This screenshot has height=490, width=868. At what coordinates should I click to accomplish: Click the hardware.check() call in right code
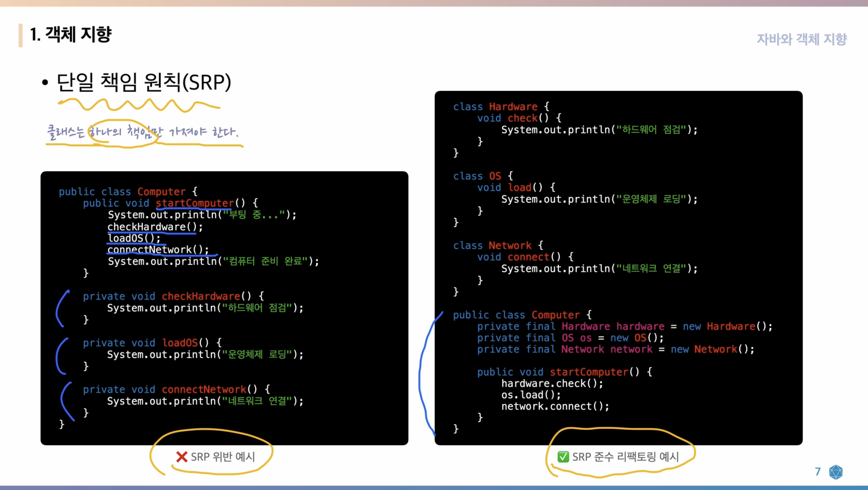[552, 383]
